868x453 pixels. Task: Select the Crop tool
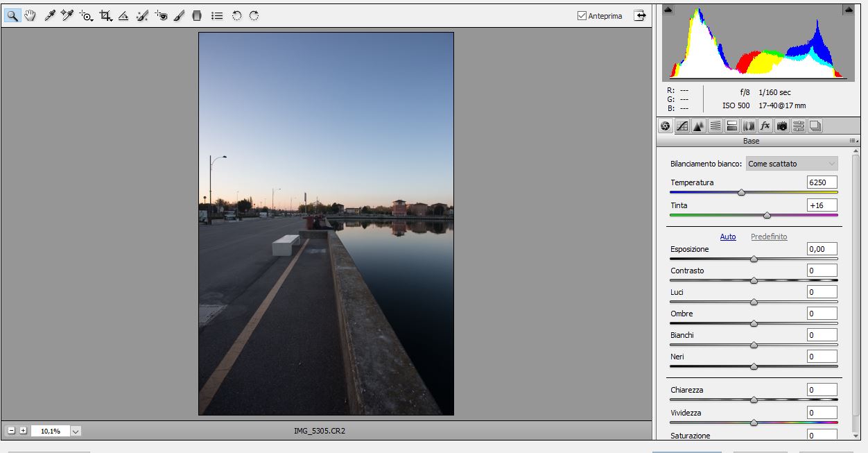click(x=105, y=15)
